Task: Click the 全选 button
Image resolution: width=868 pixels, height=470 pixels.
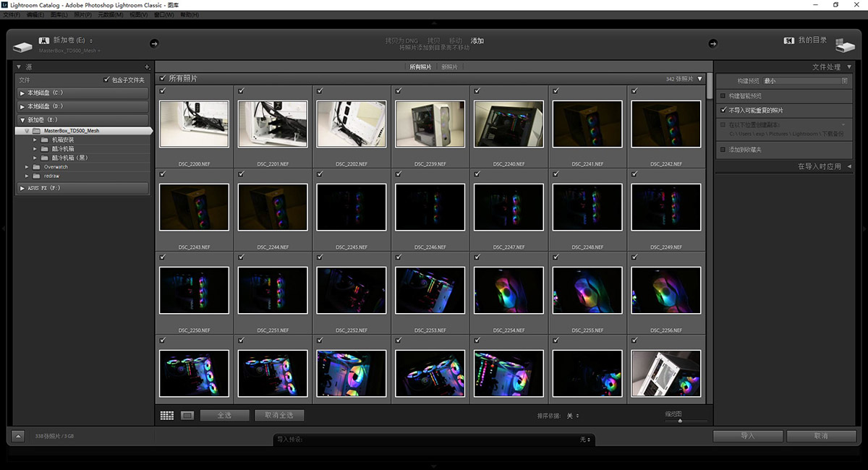Action: (x=224, y=416)
